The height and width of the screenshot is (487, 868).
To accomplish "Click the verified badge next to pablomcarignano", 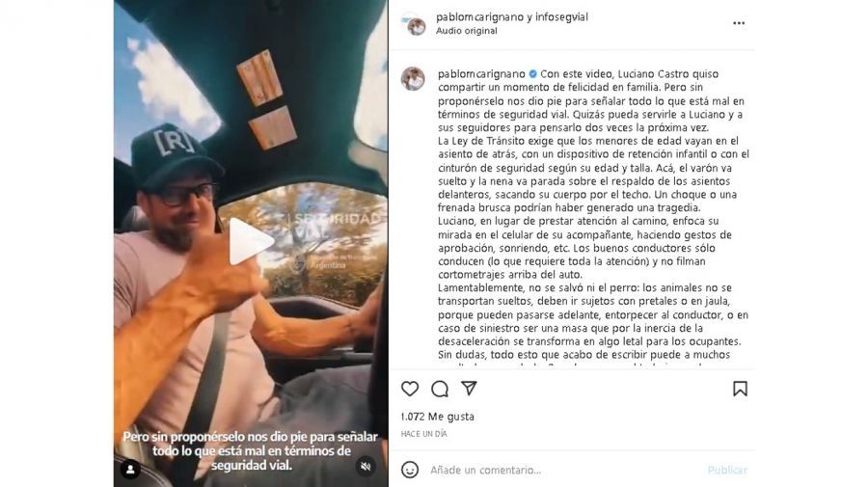I will (x=532, y=74).
